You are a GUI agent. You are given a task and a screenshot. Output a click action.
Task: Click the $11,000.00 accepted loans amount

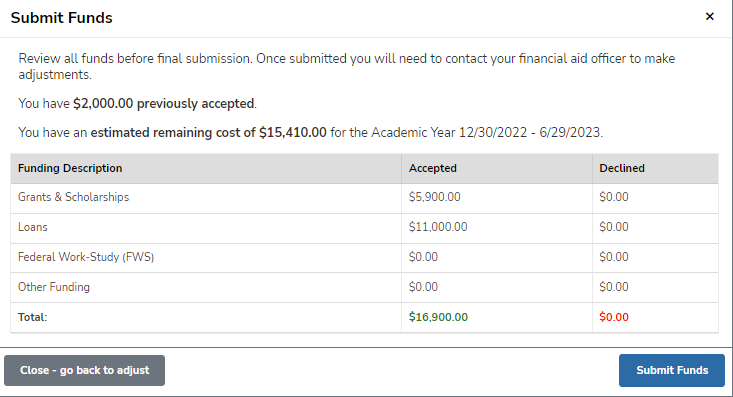click(x=438, y=227)
